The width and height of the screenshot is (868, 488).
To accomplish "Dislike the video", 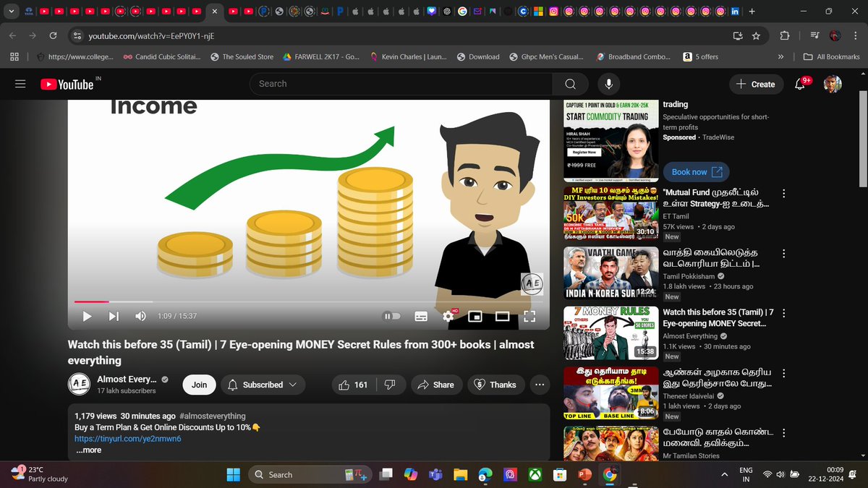I will click(x=390, y=385).
